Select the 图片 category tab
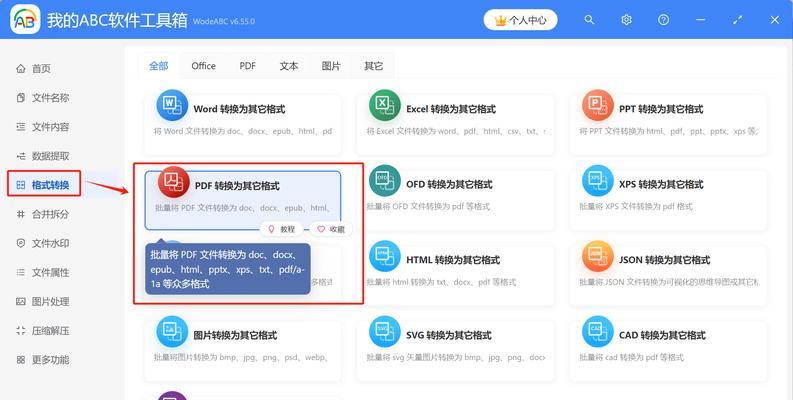This screenshot has width=793, height=400. (x=331, y=66)
